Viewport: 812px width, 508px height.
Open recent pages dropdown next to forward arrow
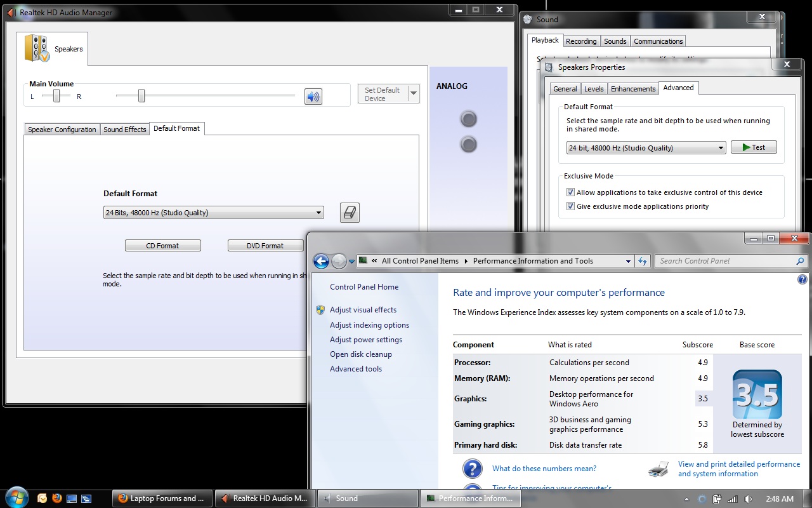[x=351, y=262]
